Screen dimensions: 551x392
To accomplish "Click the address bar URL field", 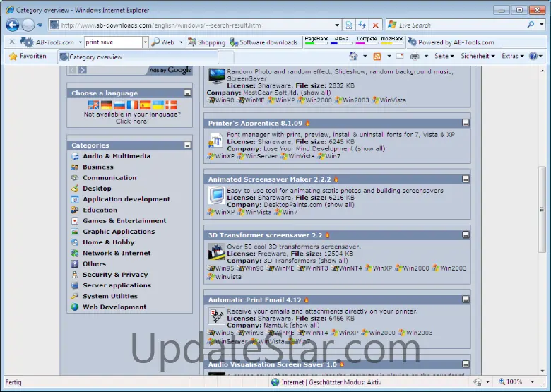I will pos(196,25).
